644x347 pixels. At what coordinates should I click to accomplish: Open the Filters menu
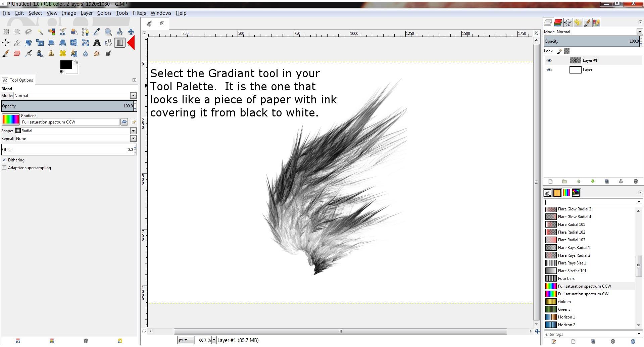(139, 13)
